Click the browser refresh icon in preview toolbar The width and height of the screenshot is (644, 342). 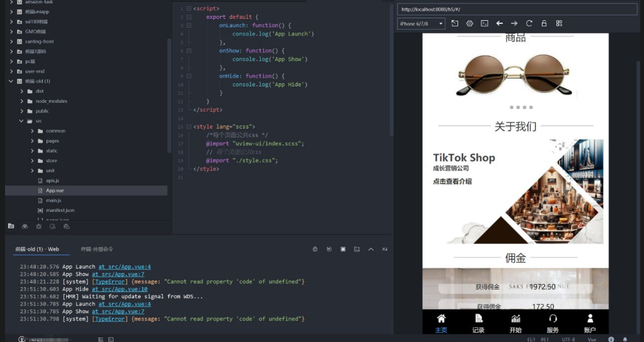coord(529,23)
